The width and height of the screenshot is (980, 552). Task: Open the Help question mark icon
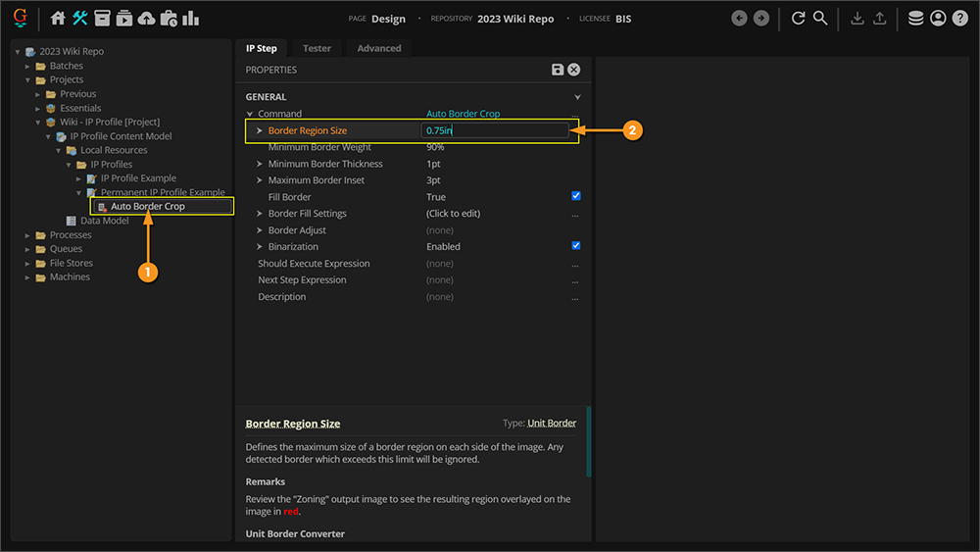point(959,19)
